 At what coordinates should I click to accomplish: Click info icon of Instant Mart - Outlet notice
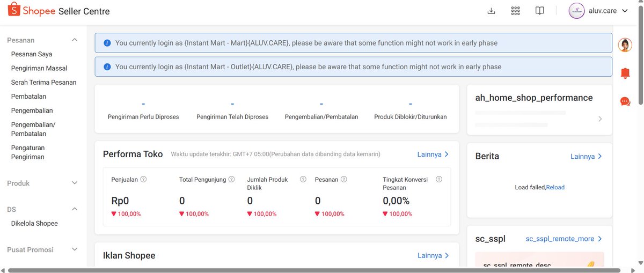coord(107,67)
